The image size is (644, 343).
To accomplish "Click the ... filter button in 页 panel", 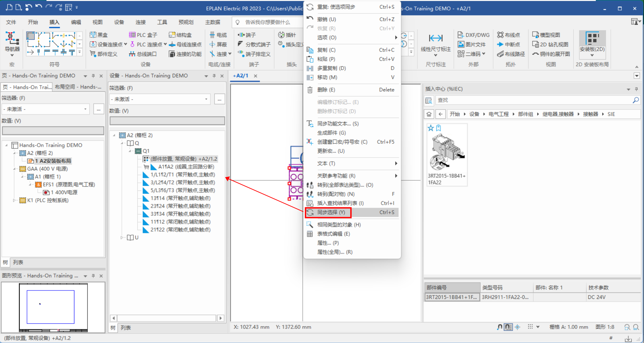I will point(99,109).
